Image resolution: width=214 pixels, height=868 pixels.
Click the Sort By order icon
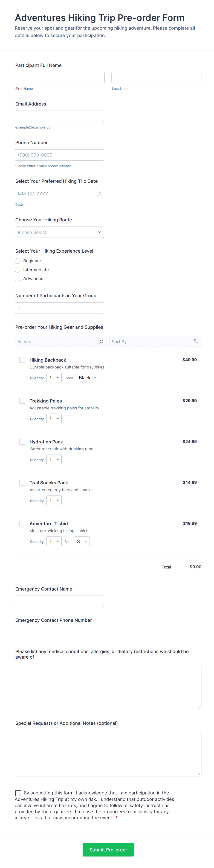pyautogui.click(x=196, y=342)
